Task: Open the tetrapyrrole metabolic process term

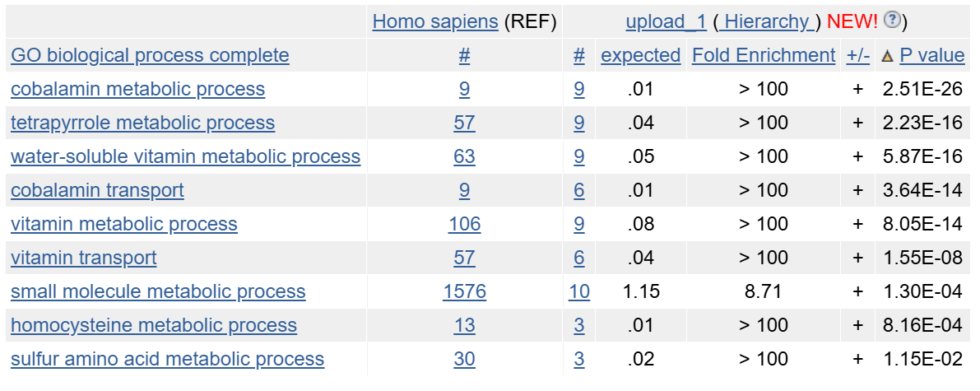Action: click(142, 123)
